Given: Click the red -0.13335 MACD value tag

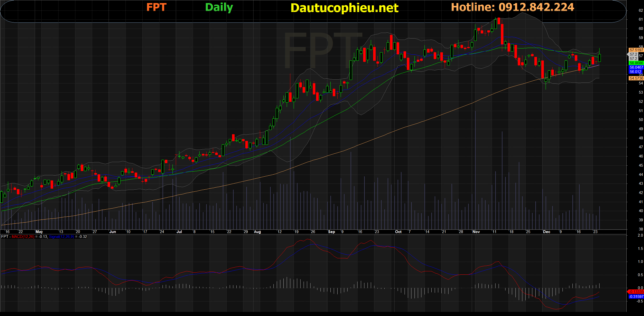Looking at the screenshot, I should [636, 292].
